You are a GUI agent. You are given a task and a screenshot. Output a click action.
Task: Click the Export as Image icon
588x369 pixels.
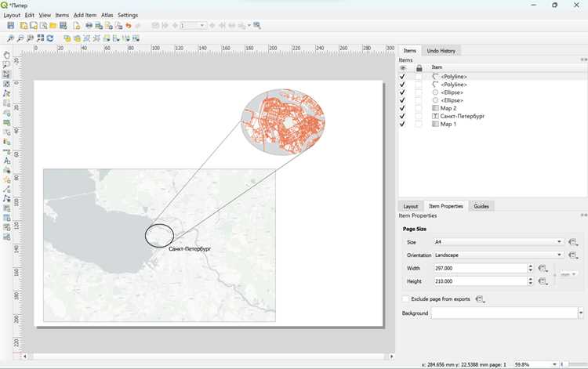(99, 26)
